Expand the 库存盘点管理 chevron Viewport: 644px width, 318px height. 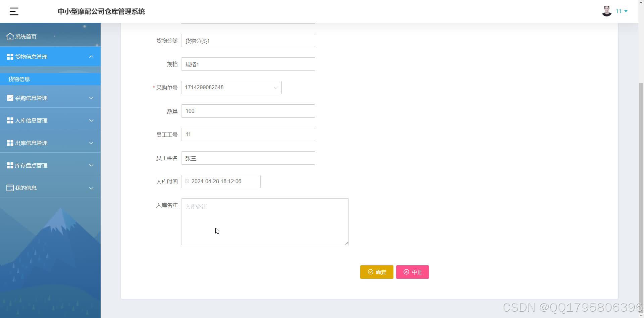[x=91, y=165]
